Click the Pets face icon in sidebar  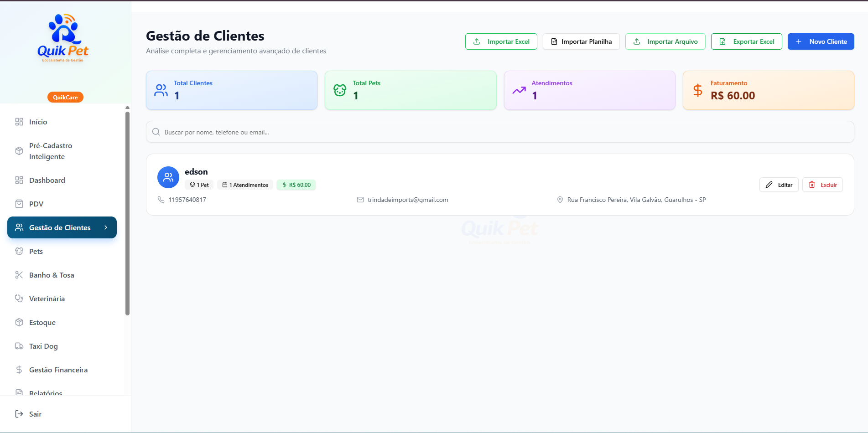coord(19,251)
